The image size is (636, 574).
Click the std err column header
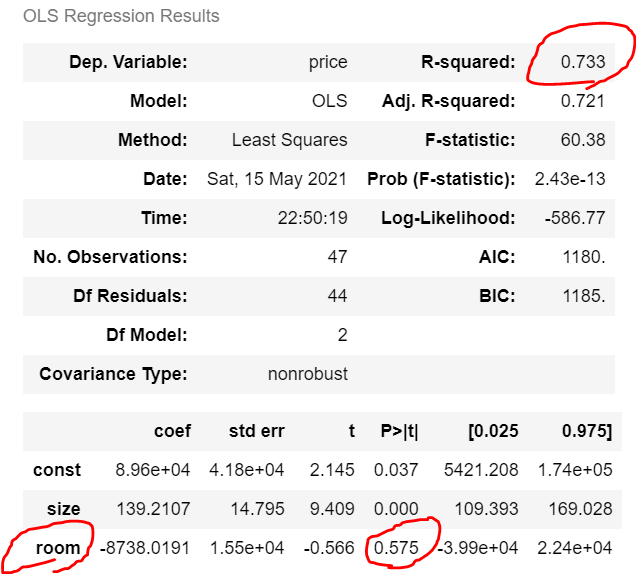[257, 431]
